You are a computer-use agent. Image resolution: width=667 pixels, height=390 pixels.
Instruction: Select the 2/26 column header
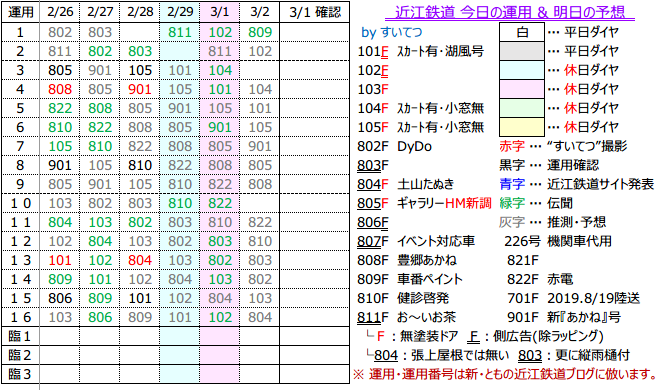pyautogui.click(x=60, y=12)
